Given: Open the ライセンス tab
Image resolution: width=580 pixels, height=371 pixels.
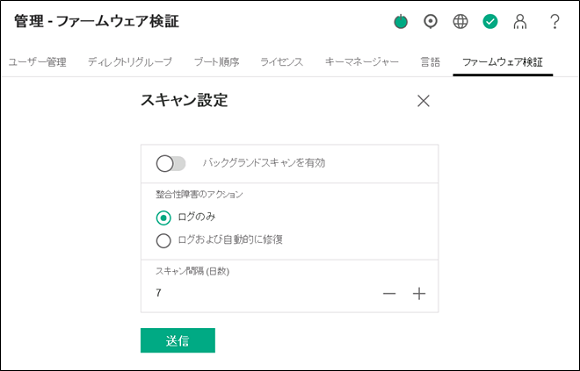Looking at the screenshot, I should pos(281,62).
